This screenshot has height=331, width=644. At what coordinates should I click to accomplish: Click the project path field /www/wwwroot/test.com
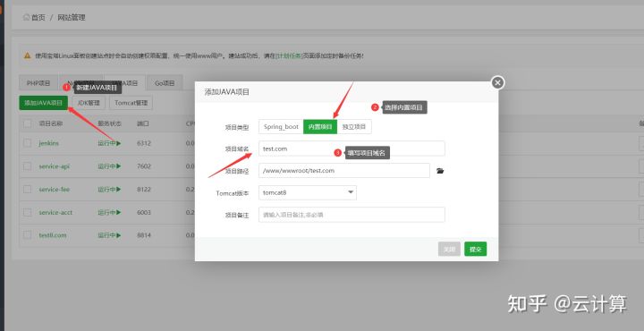pos(344,171)
